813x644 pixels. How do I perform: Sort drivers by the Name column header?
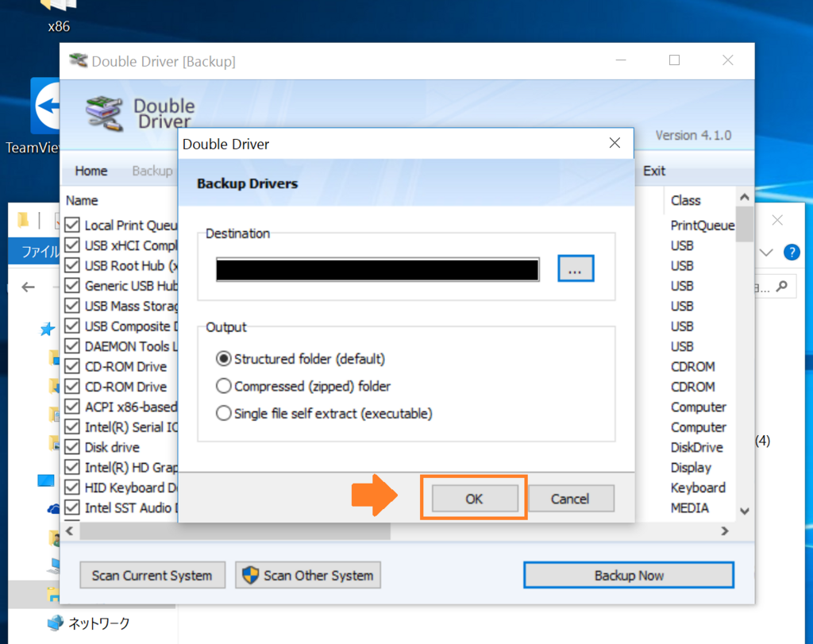(x=82, y=200)
